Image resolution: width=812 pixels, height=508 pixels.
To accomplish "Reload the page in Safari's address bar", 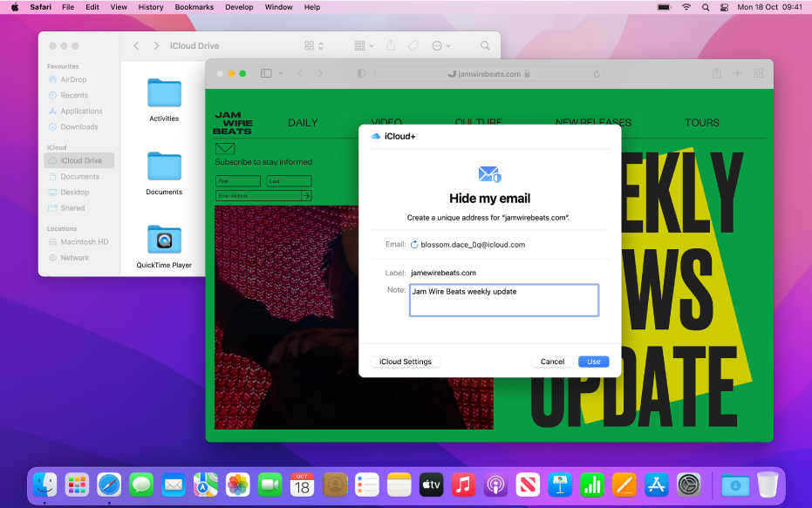I will 597,74.
